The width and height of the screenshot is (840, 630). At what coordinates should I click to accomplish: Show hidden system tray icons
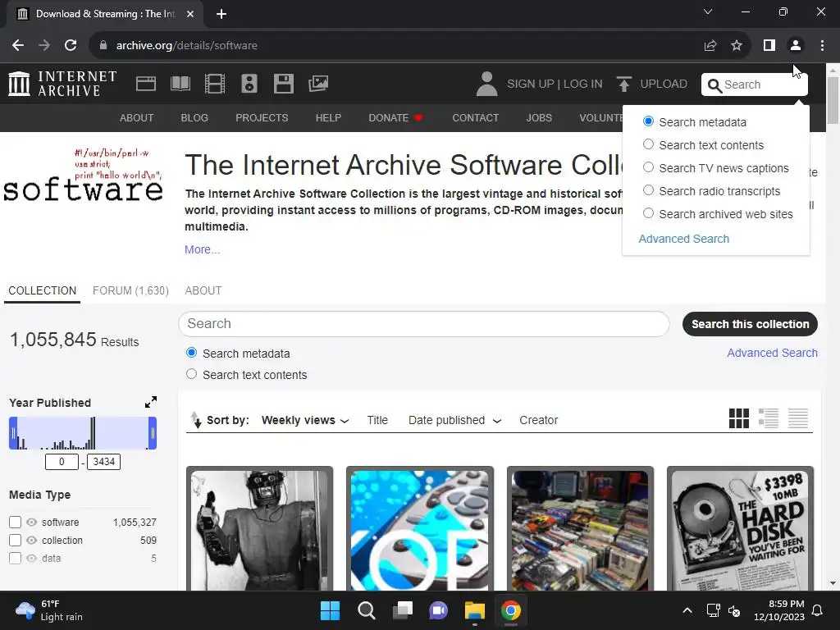pyautogui.click(x=687, y=610)
